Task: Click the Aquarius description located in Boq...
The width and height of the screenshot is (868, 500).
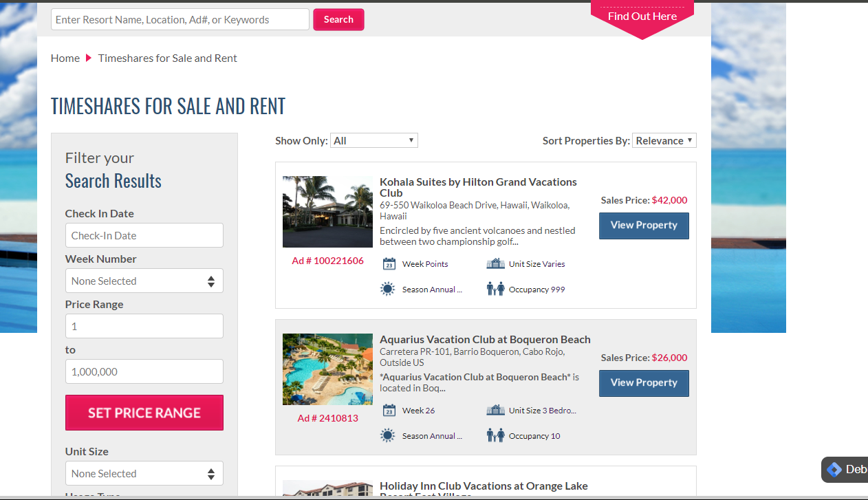Action: click(479, 382)
